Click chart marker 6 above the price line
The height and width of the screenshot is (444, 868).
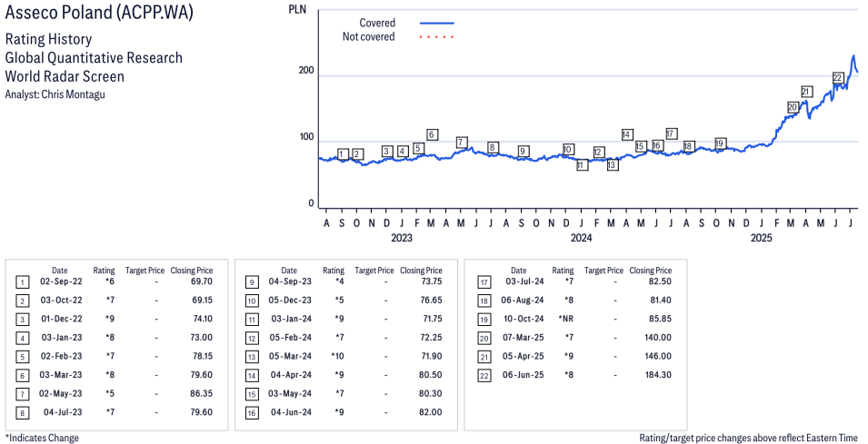(x=432, y=134)
